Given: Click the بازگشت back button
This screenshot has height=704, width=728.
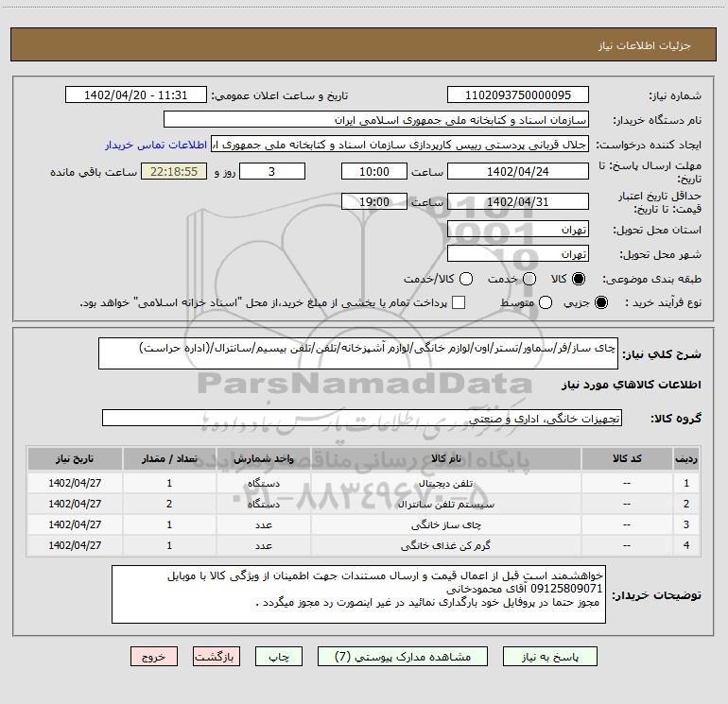Looking at the screenshot, I should point(217,657).
